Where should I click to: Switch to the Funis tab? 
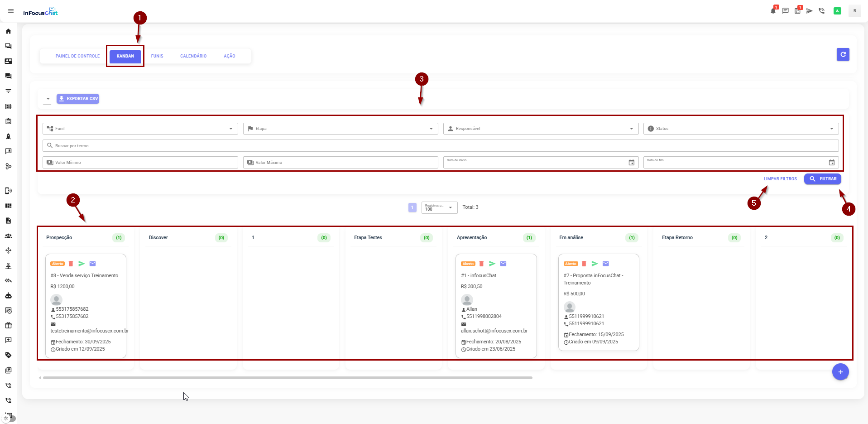click(x=157, y=56)
